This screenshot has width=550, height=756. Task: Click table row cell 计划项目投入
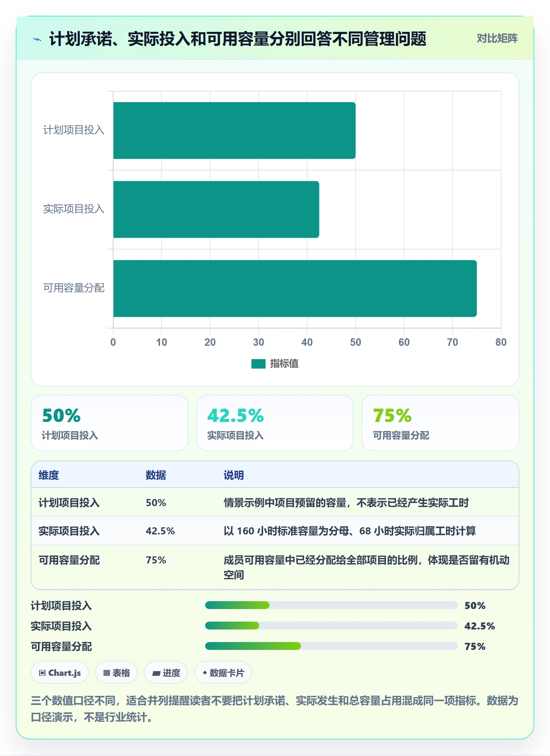click(x=69, y=503)
